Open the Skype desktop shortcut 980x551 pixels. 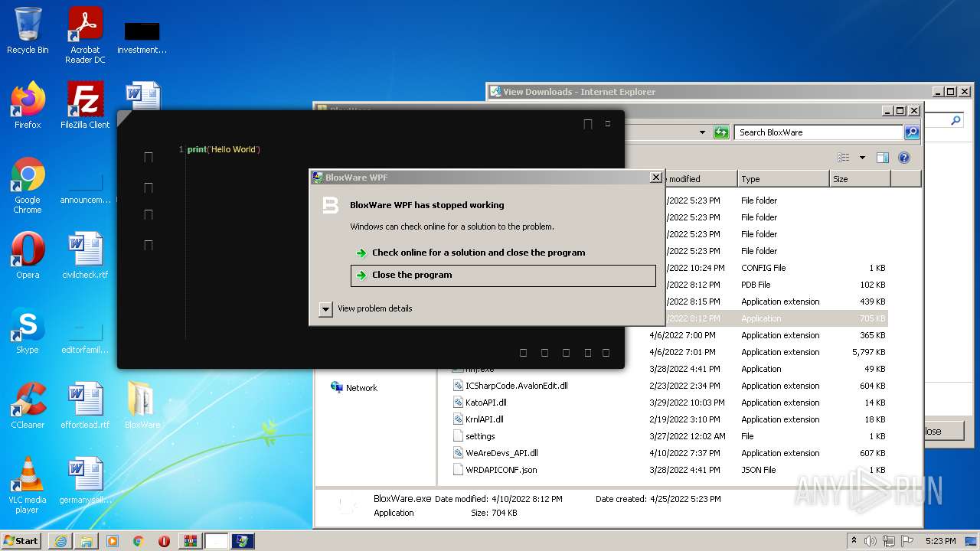tap(28, 331)
